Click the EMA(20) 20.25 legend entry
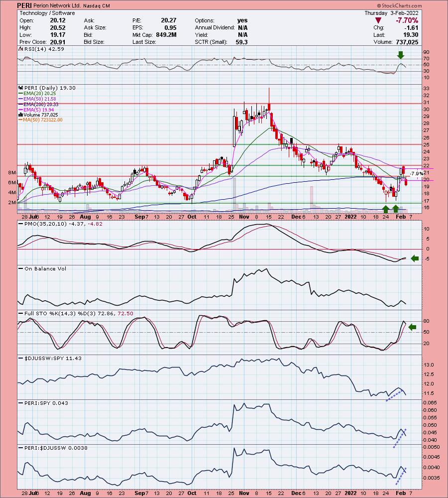448x498 pixels. coord(37,94)
